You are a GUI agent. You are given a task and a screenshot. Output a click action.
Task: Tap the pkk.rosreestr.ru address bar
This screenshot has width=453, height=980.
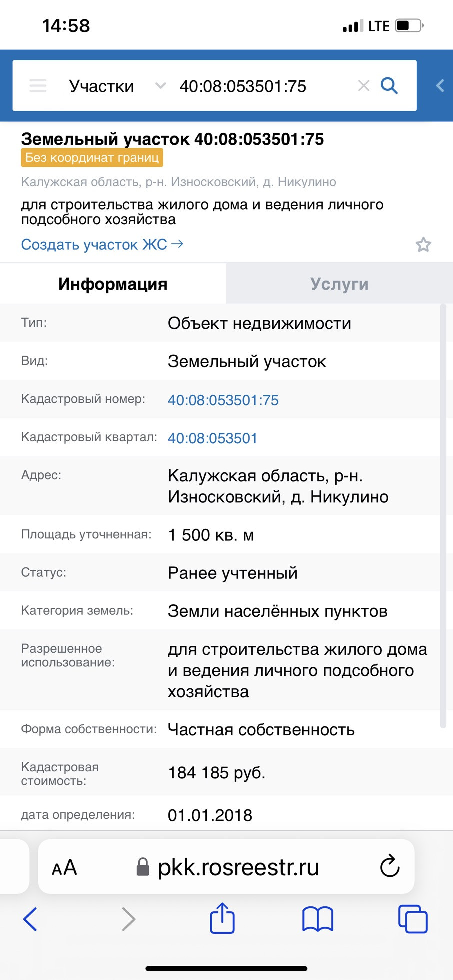(x=226, y=866)
